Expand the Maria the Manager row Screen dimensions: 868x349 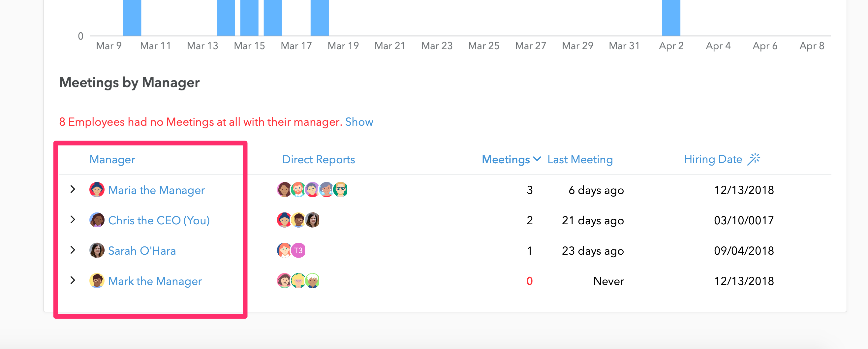coord(73,189)
